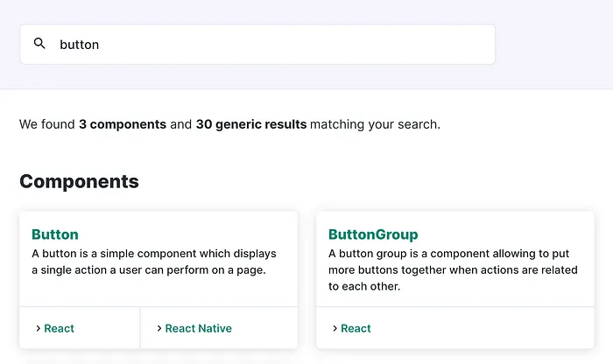This screenshot has height=364, width=613.
Task: Click the typed word "button" in the search box
Action: [x=80, y=45]
